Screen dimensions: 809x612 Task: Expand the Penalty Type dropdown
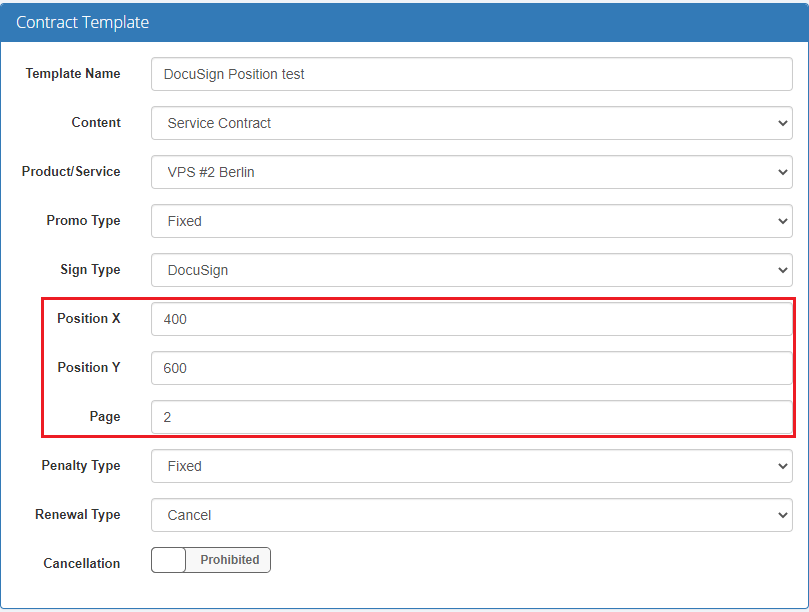click(472, 466)
